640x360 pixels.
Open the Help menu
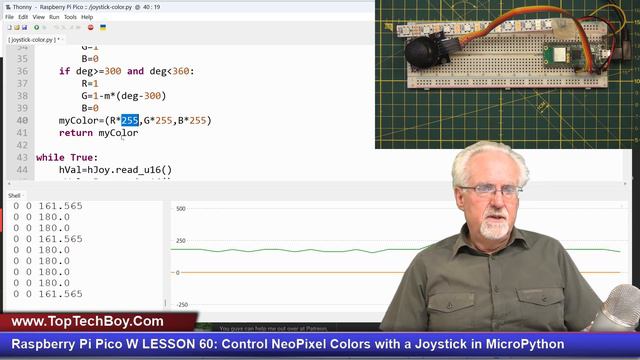[87, 17]
